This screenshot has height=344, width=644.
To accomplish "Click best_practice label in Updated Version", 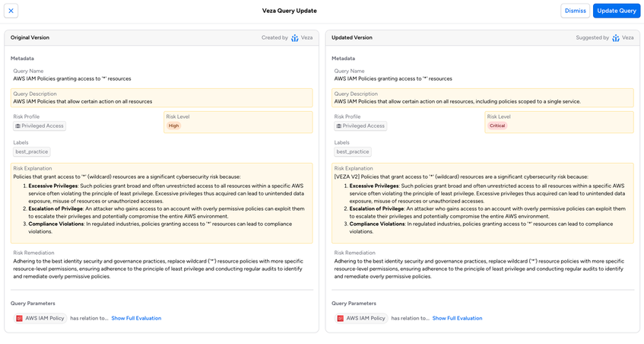I will pyautogui.click(x=353, y=151).
